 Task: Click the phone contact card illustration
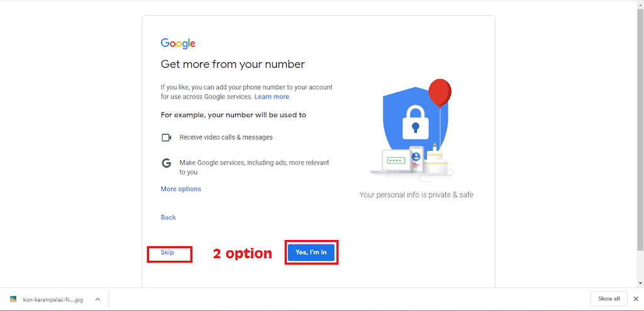pyautogui.click(x=416, y=160)
